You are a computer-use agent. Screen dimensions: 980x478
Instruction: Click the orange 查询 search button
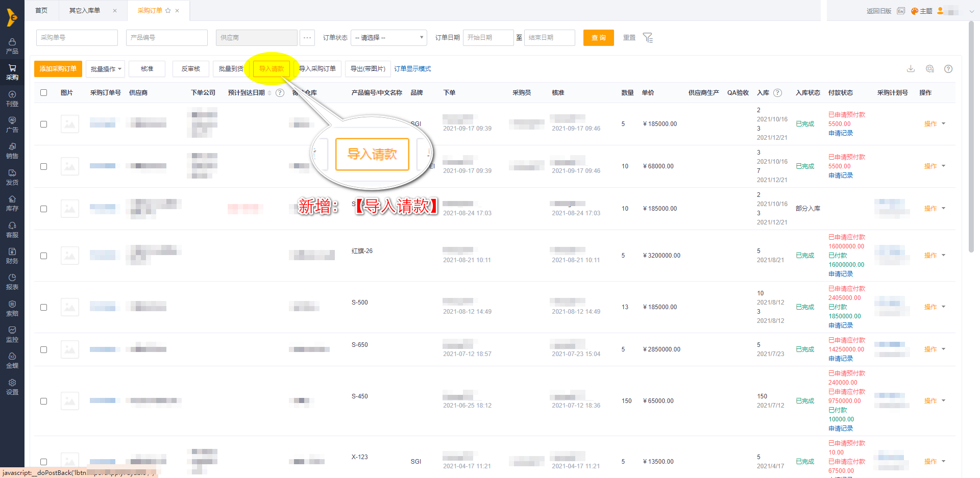(598, 38)
